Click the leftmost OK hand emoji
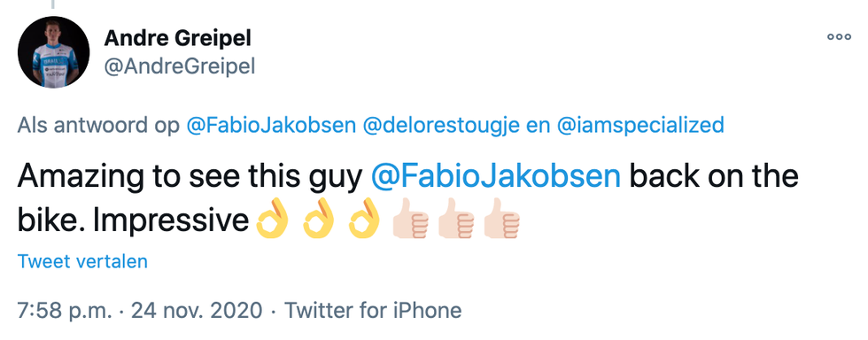868x340 pixels. [x=273, y=220]
